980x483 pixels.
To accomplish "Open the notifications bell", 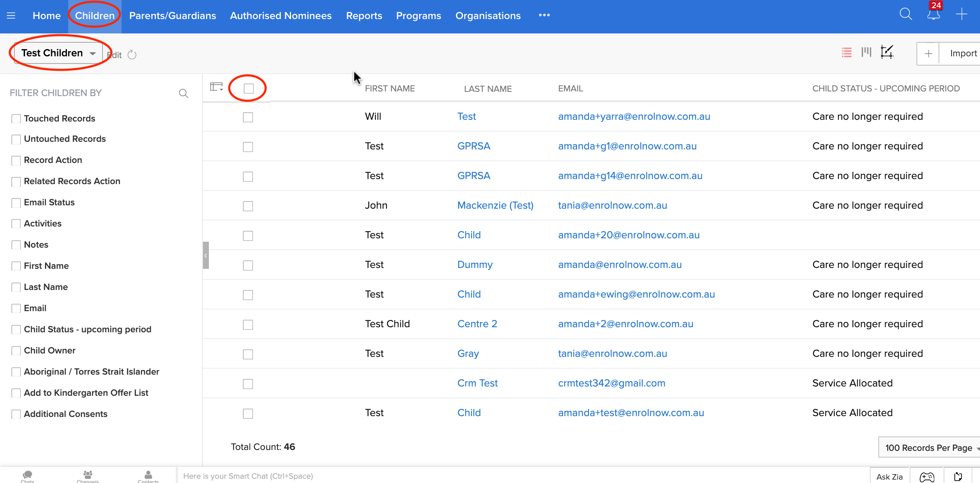I will 933,14.
